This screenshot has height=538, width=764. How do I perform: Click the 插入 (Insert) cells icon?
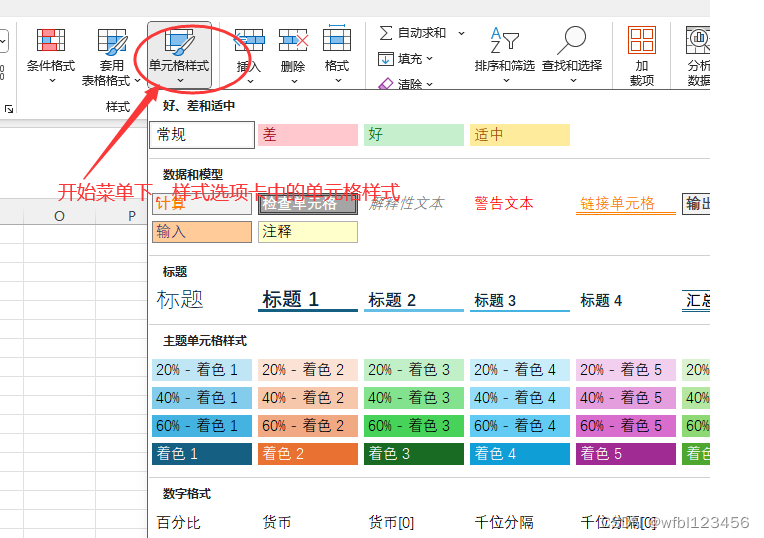pos(249,40)
